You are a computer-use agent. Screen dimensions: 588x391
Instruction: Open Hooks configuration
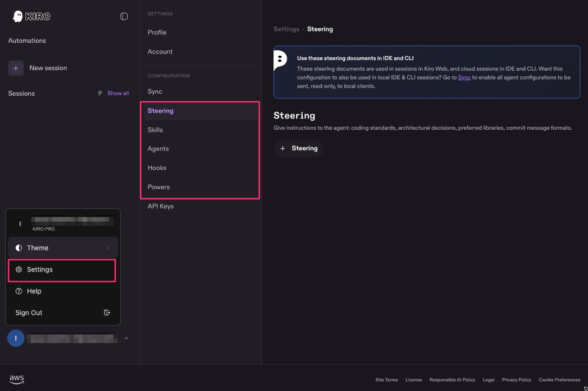[157, 168]
